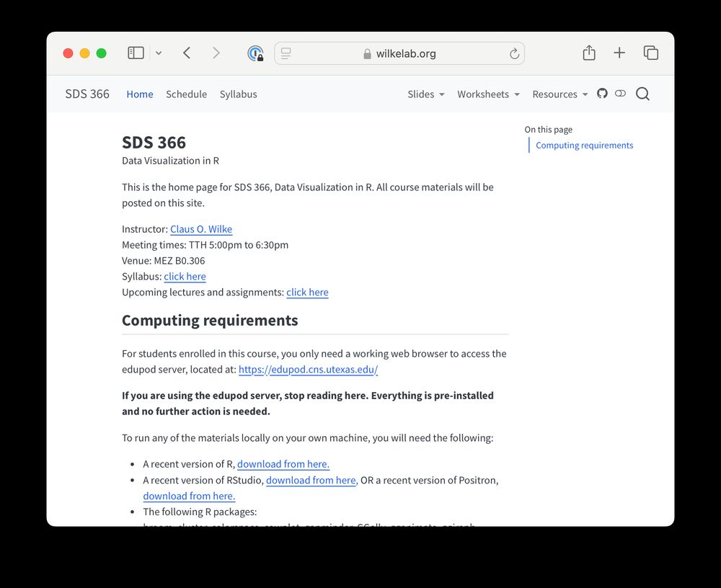The image size is (721, 588).
Task: Open the sidebar options chevron
Action: click(x=159, y=53)
